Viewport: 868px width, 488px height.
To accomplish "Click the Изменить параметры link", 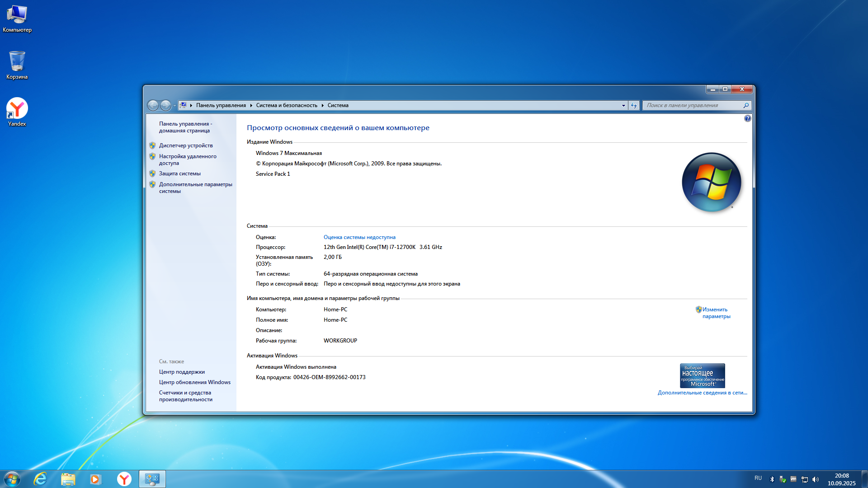I will [715, 313].
